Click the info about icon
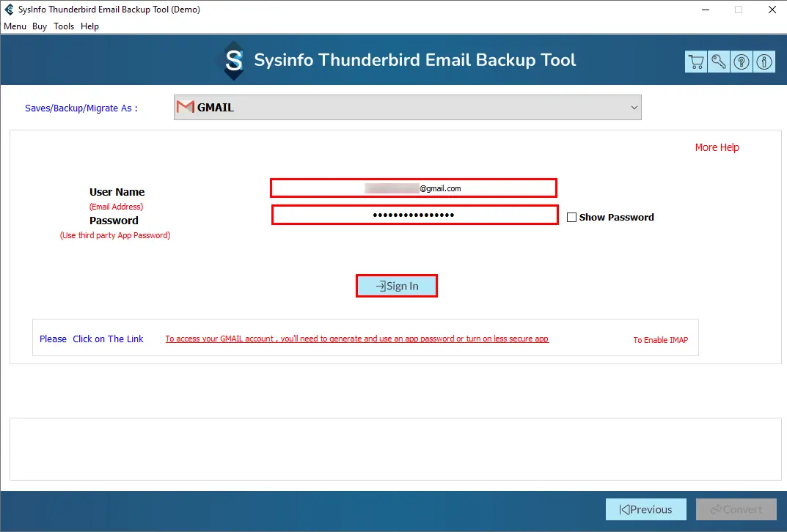This screenshot has width=787, height=532. point(764,62)
